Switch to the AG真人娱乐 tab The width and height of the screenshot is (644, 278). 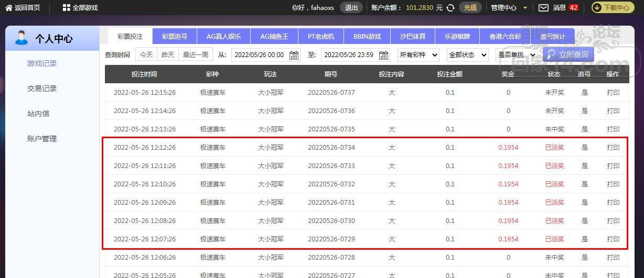(223, 37)
